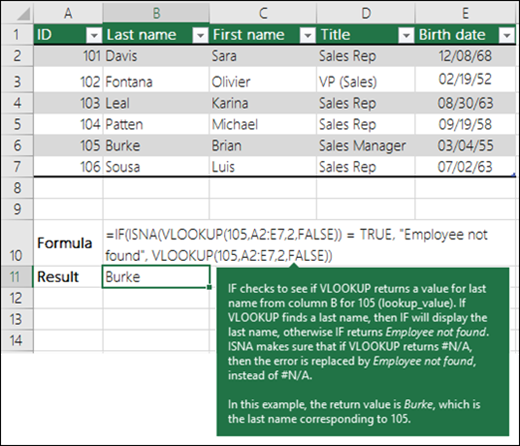Click the Burke cell in row 6
The height and width of the screenshot is (446, 520).
pos(156,145)
